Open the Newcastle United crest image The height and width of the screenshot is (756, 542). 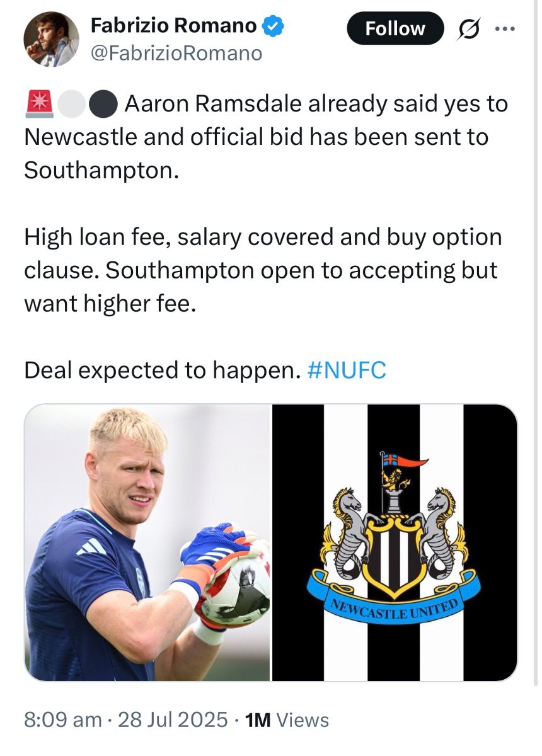click(x=395, y=542)
